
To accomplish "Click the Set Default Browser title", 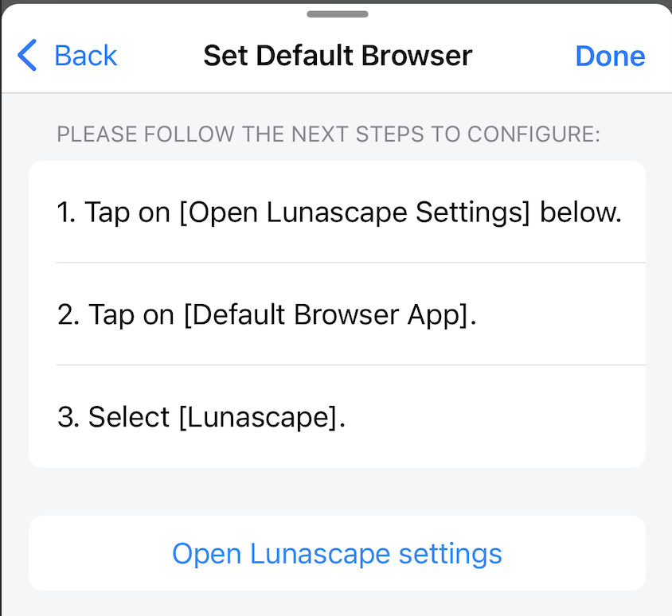I will click(x=338, y=56).
